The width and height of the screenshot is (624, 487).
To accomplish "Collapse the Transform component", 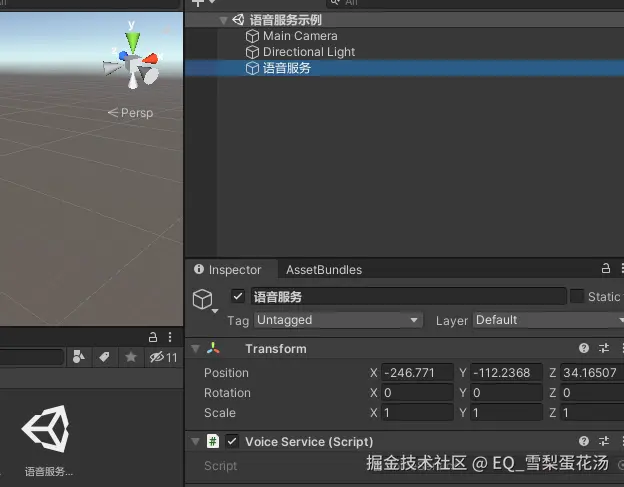I will tap(195, 349).
